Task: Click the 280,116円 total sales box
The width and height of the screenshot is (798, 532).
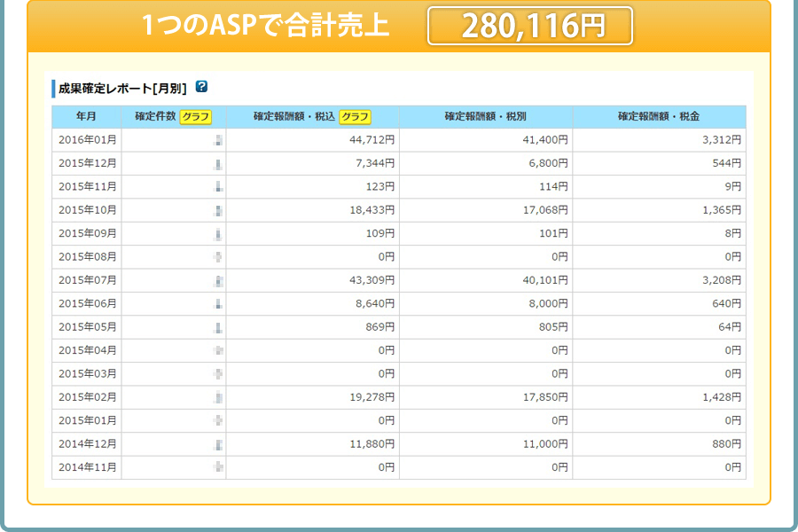Action: click(530, 26)
